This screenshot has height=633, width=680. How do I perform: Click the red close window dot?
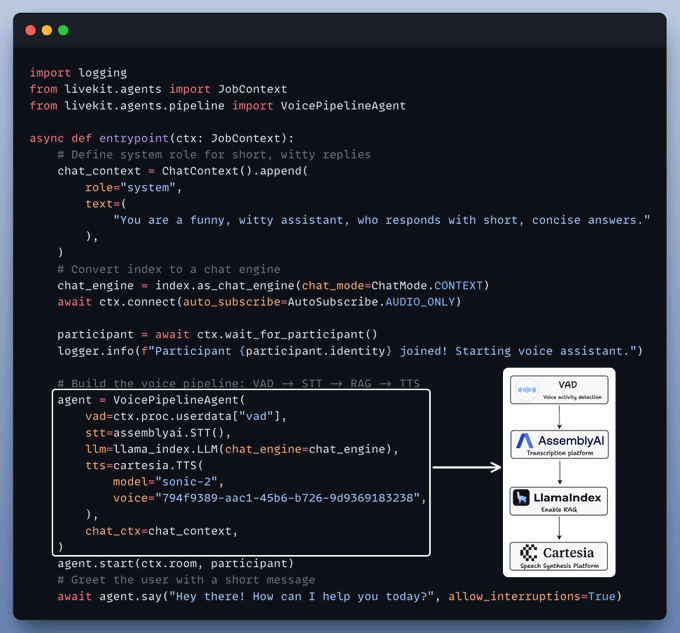(x=30, y=30)
